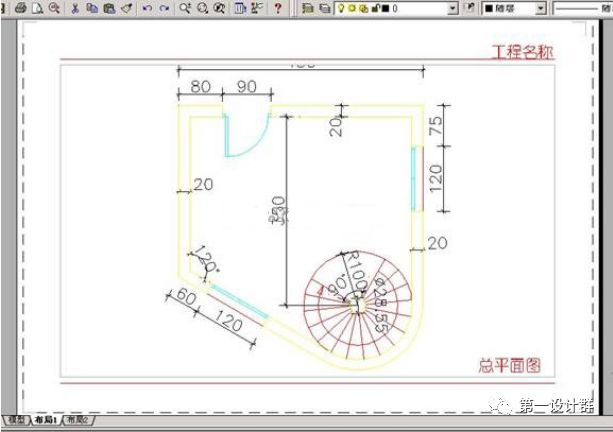The image size is (613, 432).
Task: Open Help with the red question mark
Action: [x=278, y=8]
